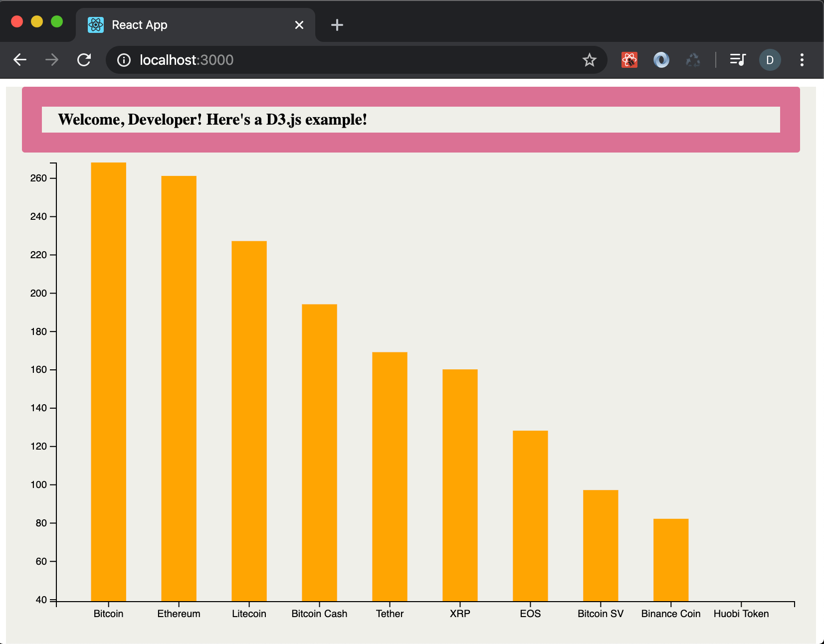The width and height of the screenshot is (824, 644).
Task: Click the Bitcoin bar in the chart
Action: pos(109,382)
